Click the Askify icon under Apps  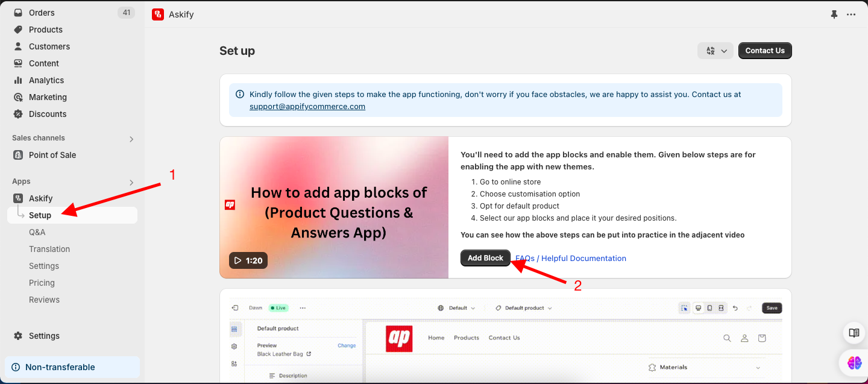click(x=18, y=198)
